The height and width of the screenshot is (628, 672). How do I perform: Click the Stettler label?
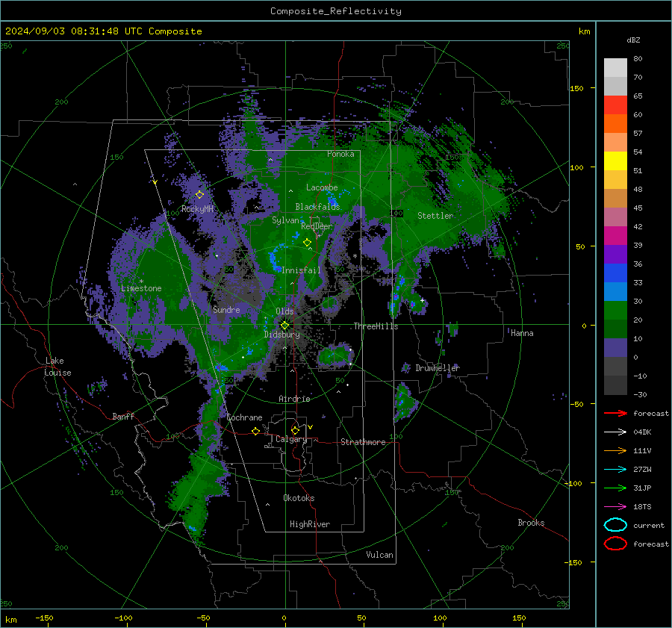pos(435,216)
